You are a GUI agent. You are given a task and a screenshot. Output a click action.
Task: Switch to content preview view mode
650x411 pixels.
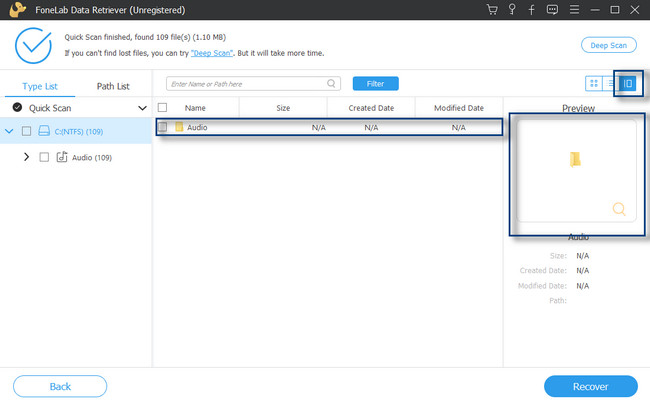[x=628, y=83]
